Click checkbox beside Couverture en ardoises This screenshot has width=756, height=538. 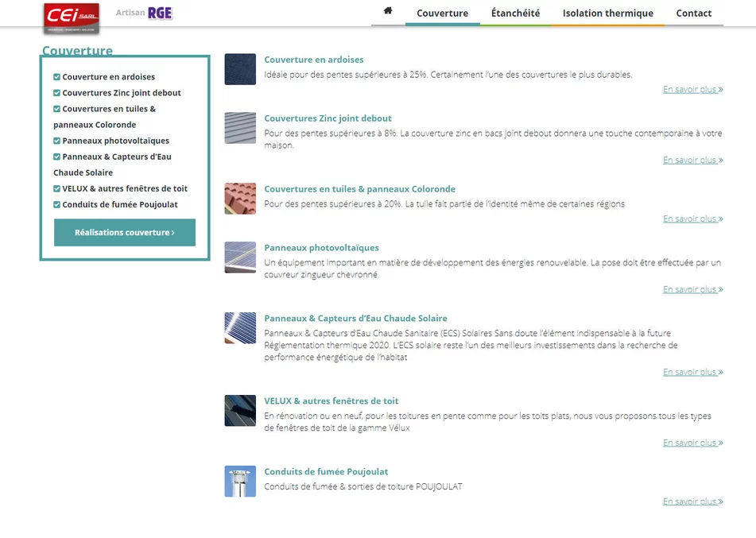57,77
